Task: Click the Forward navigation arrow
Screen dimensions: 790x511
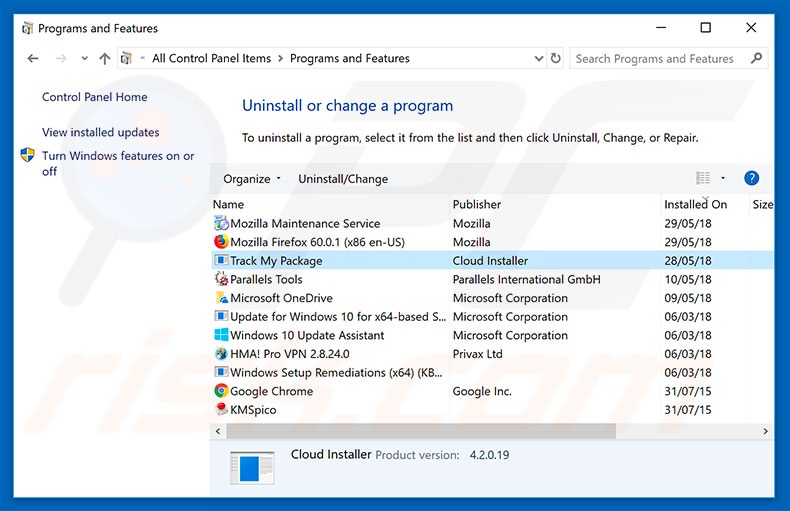Action: (x=61, y=58)
